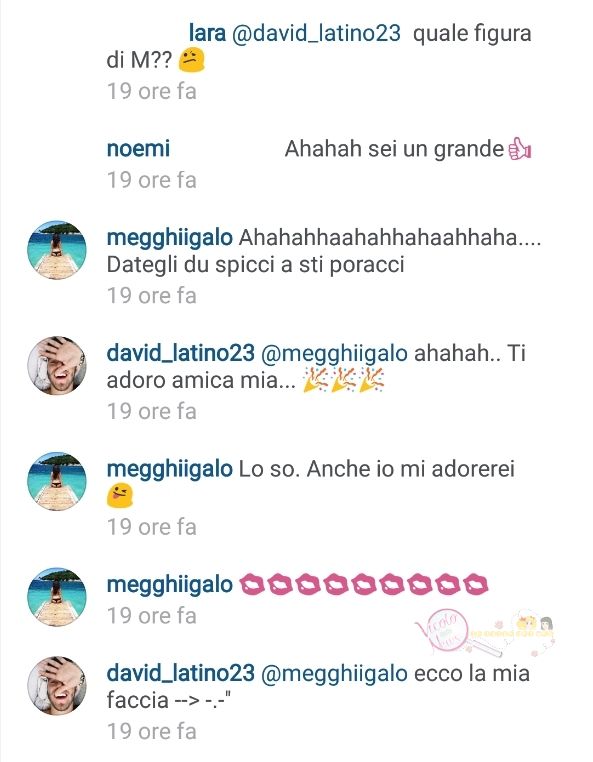Open @megghiigalo mention in 'ahahah.. Ti adoro' comment
Screen dimensions: 593x762
click(x=334, y=354)
